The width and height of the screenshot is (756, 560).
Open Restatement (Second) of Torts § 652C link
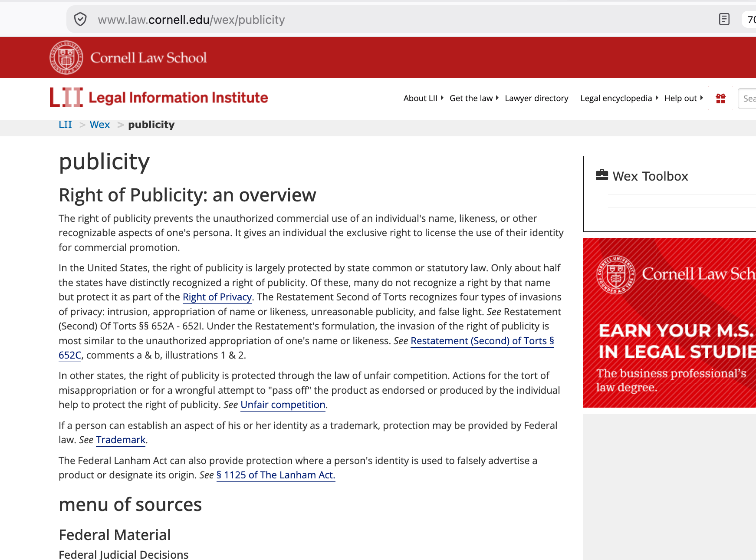(x=482, y=341)
